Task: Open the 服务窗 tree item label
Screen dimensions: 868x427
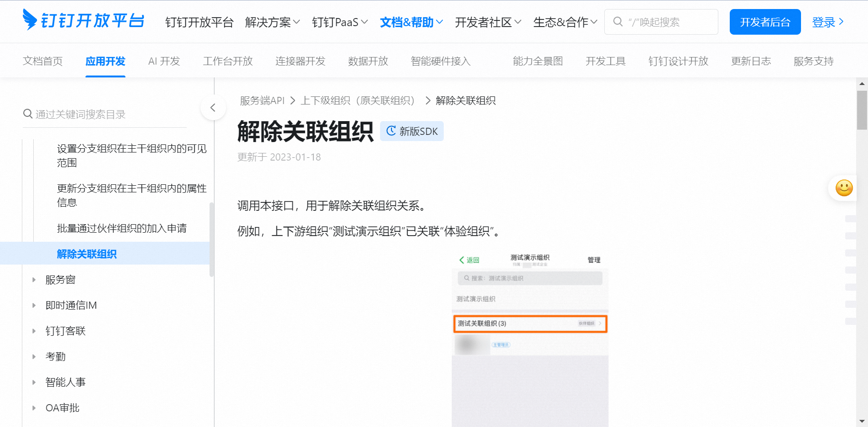Action: click(x=60, y=280)
